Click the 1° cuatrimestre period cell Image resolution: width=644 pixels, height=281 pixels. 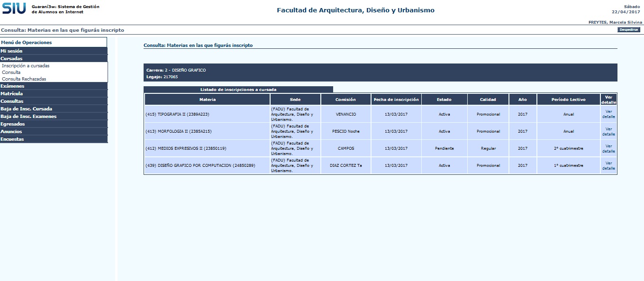[568, 165]
